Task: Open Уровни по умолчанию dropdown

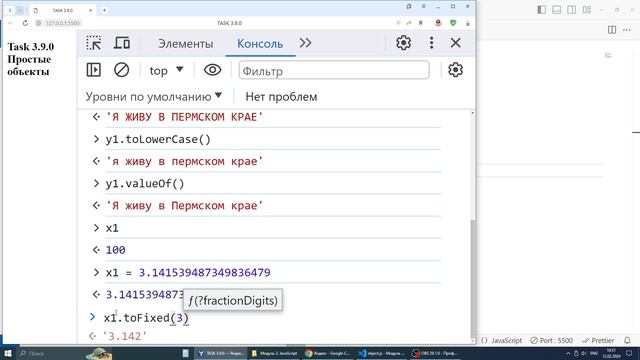Action: 154,97
